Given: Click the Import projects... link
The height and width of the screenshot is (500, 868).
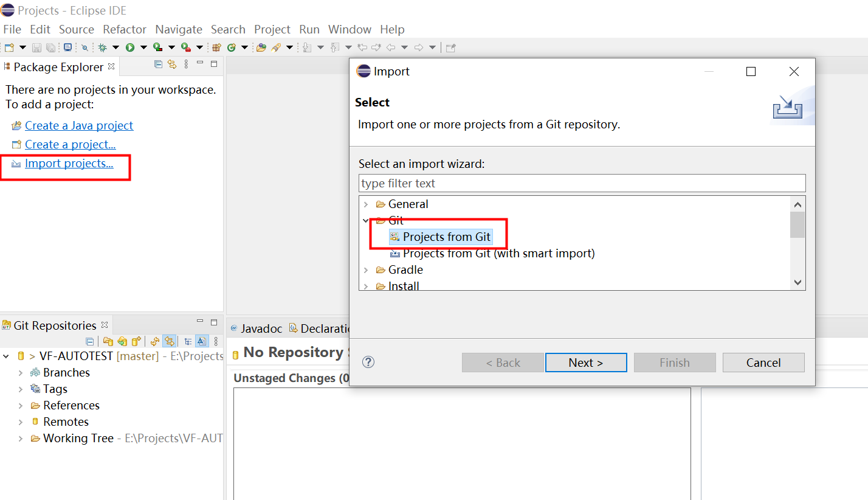Looking at the screenshot, I should 69,164.
